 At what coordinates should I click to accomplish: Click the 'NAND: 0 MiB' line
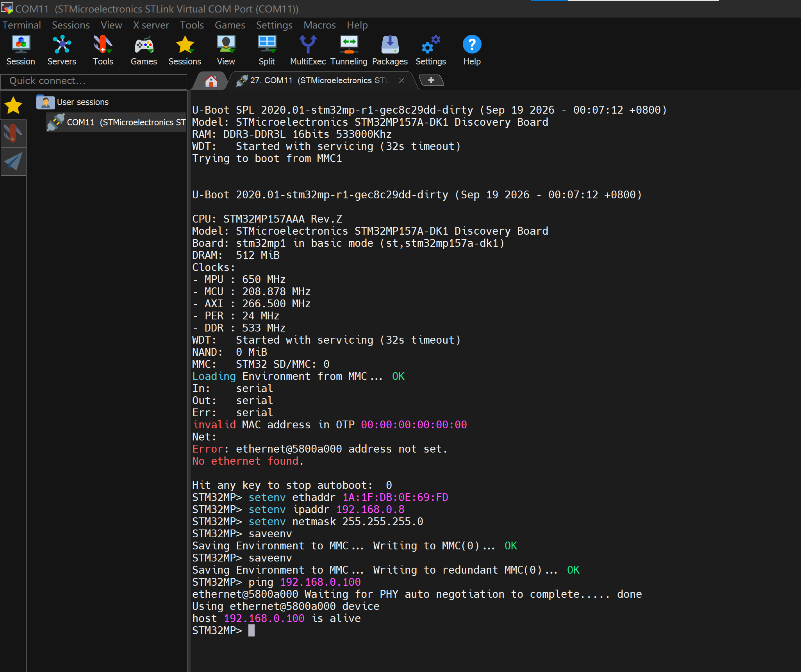(x=230, y=352)
